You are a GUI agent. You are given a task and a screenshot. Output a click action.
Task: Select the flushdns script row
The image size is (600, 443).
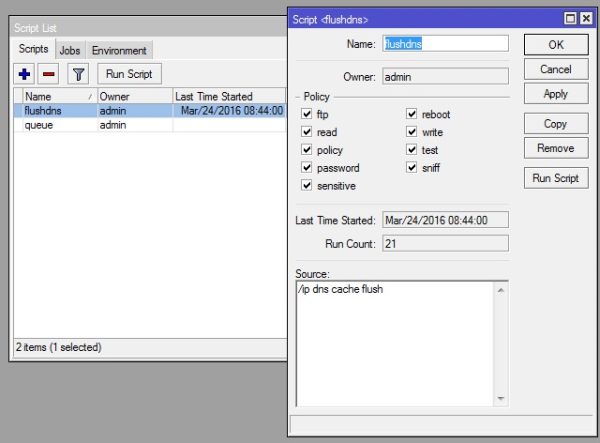click(150, 111)
